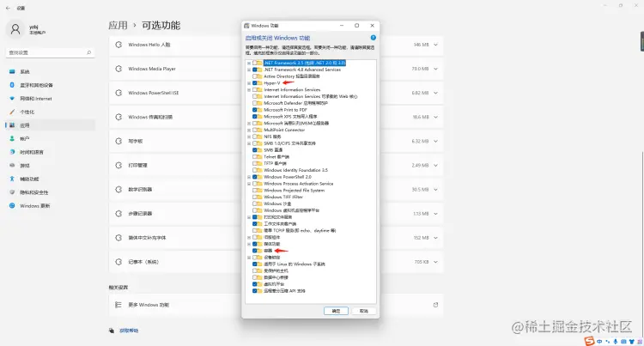Screen dimensions: 644x346
Task: Expand .NET Framework 4.8 Advanced Services node
Action: [x=249, y=70]
